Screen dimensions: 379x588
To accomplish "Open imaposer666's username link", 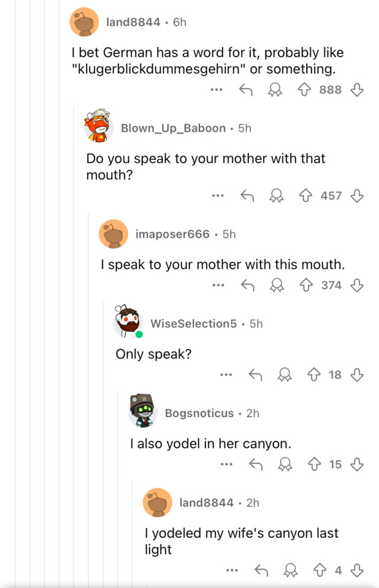I will (172, 234).
